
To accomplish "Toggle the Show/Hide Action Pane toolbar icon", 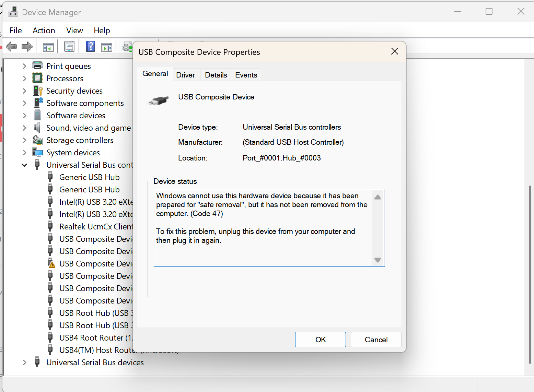I will (107, 47).
